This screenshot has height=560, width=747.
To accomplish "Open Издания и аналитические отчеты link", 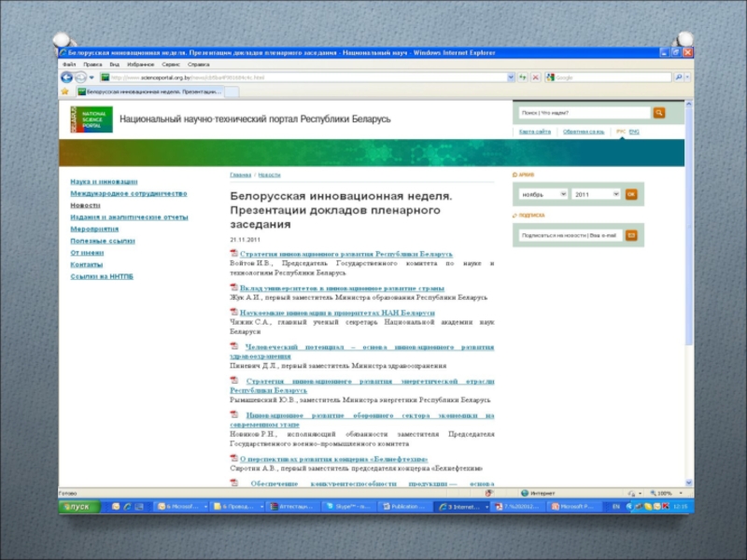I will [x=129, y=217].
